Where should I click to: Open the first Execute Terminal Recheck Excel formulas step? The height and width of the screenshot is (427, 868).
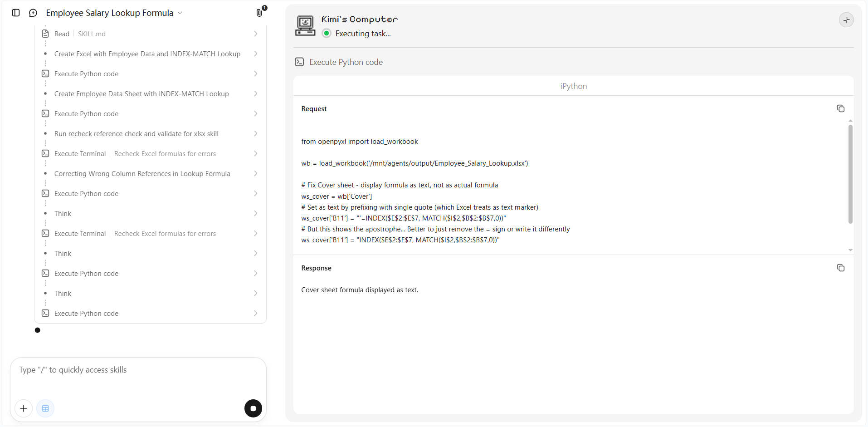(150, 154)
